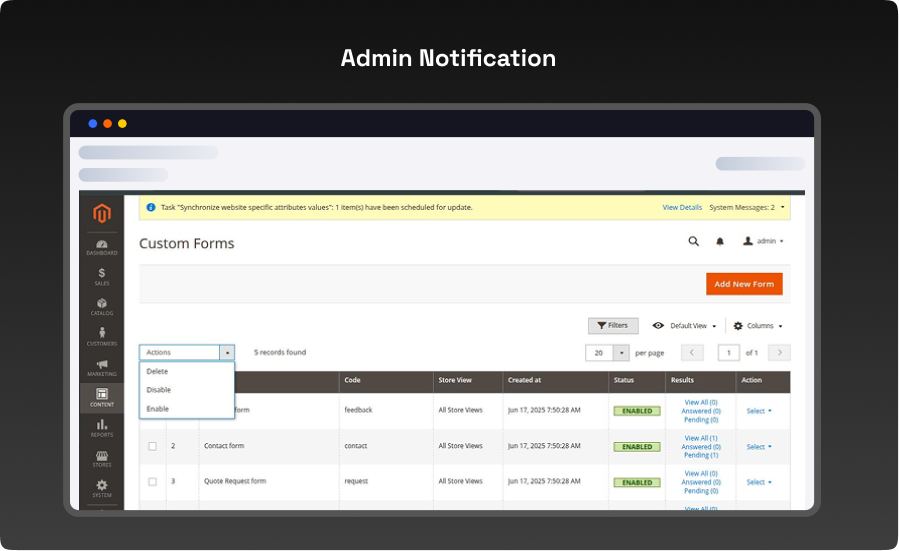
Task: Open the Sales sidebar section
Action: (x=102, y=276)
